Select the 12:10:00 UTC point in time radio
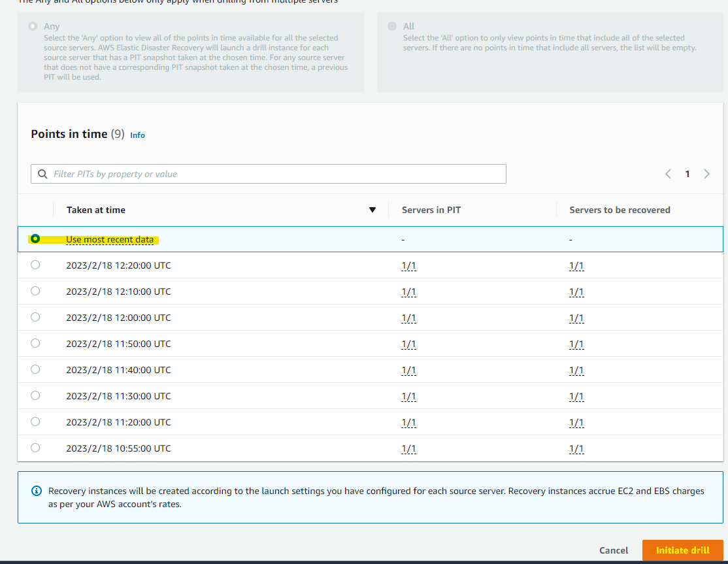Image resolution: width=728 pixels, height=564 pixels. tap(35, 291)
